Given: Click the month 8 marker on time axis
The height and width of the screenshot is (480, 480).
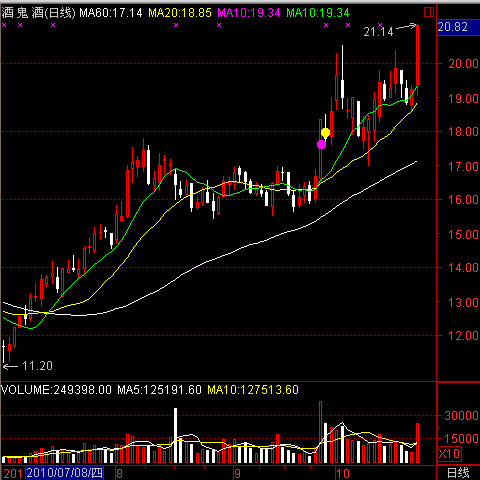Looking at the screenshot, I should tap(119, 474).
